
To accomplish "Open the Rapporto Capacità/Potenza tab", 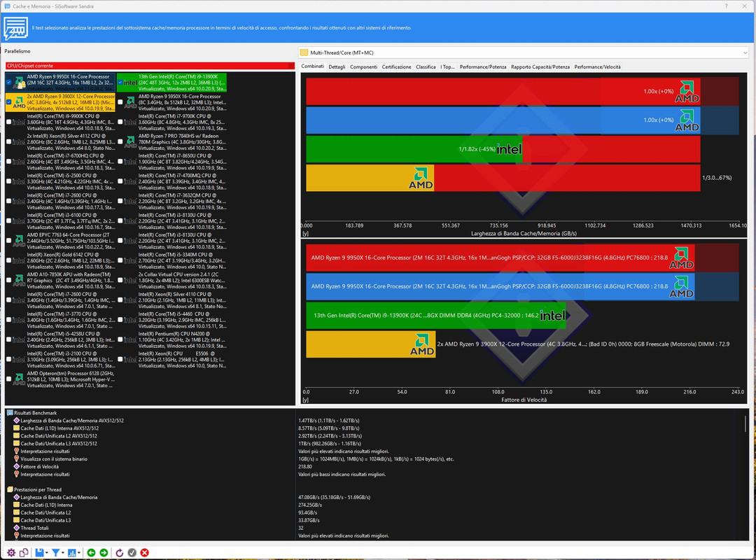I will (540, 67).
